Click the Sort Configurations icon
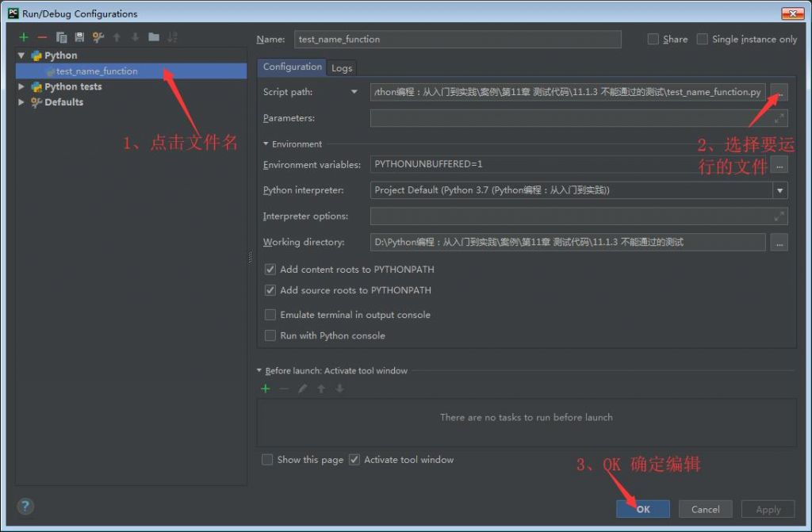The width and height of the screenshot is (812, 532). point(173,37)
